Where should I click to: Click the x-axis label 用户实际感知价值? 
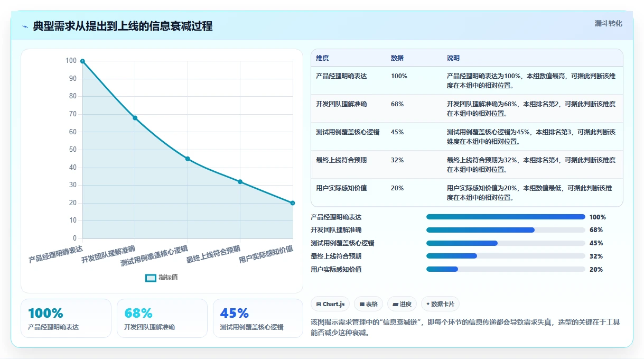tap(266, 254)
